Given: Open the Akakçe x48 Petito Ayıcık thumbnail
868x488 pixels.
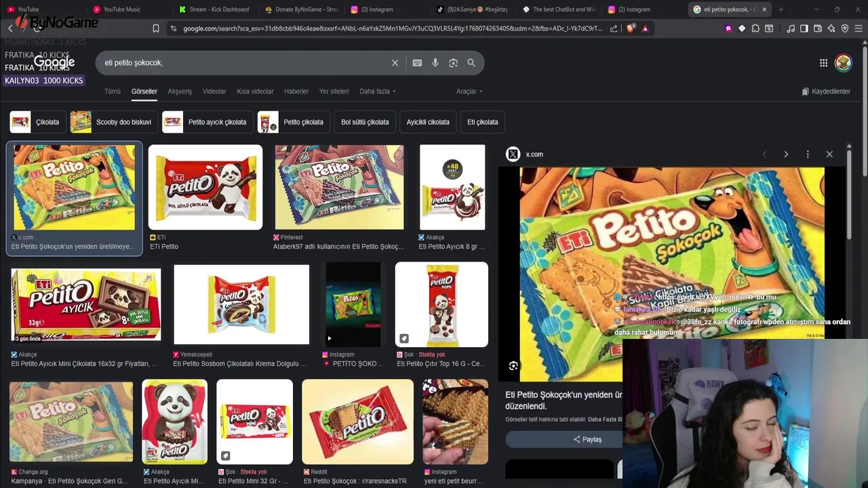Looking at the screenshot, I should 452,187.
